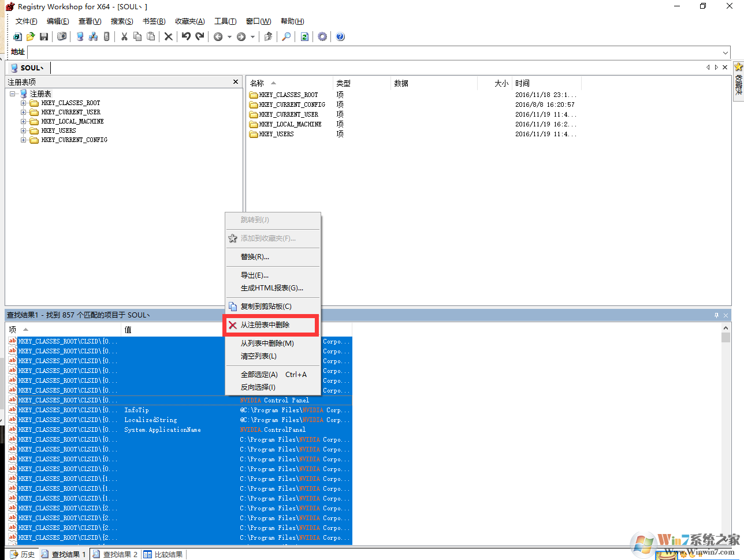This screenshot has height=560, width=744.
Task: Expand the HKEY_CLASSES_ROOT tree node
Action: (24, 103)
